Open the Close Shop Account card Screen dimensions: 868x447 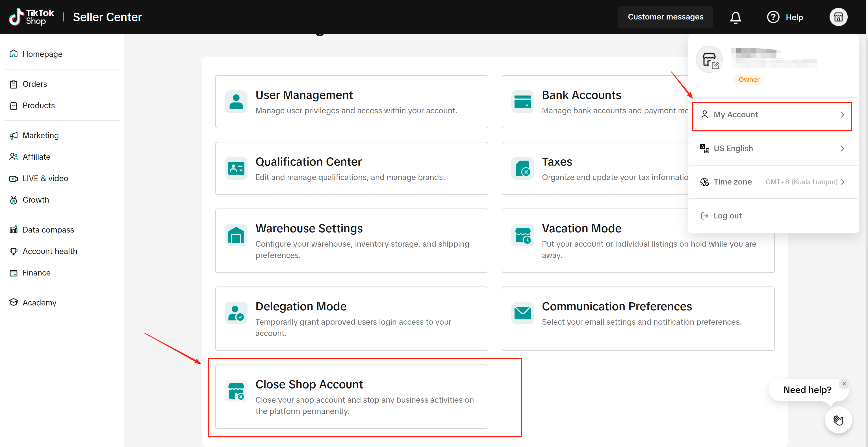[351, 396]
